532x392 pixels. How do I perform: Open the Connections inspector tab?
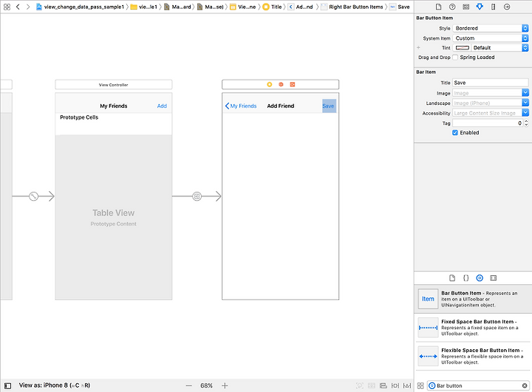tap(507, 7)
